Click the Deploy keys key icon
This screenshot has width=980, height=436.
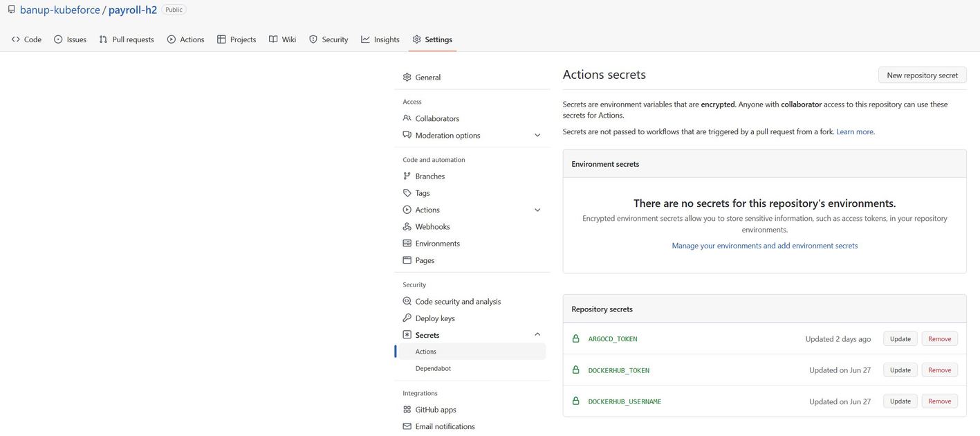pos(407,318)
